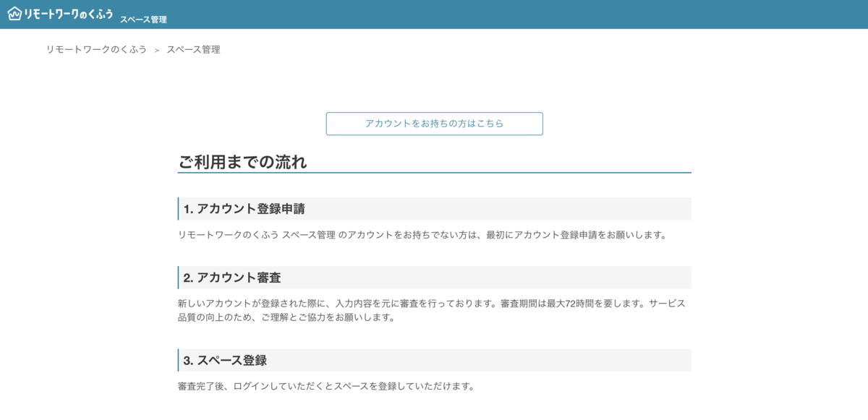Select the 1. アカウント登録申請 heading
The height and width of the screenshot is (420, 868).
(x=434, y=209)
